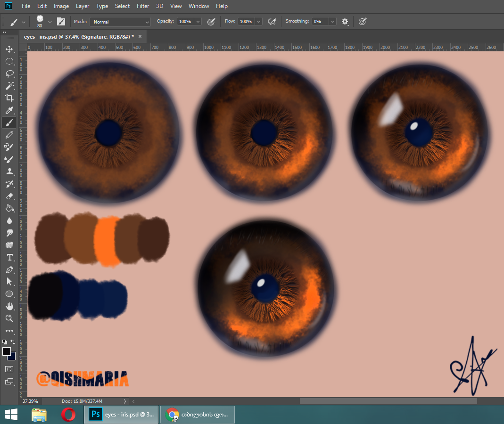Select the Blur tool
The image size is (504, 424).
9,220
